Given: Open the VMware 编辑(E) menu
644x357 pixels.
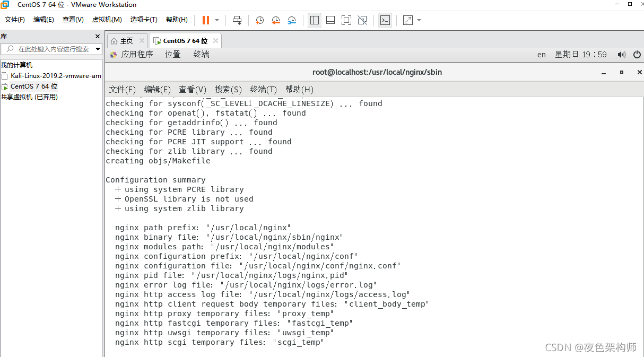Looking at the screenshot, I should (x=43, y=20).
